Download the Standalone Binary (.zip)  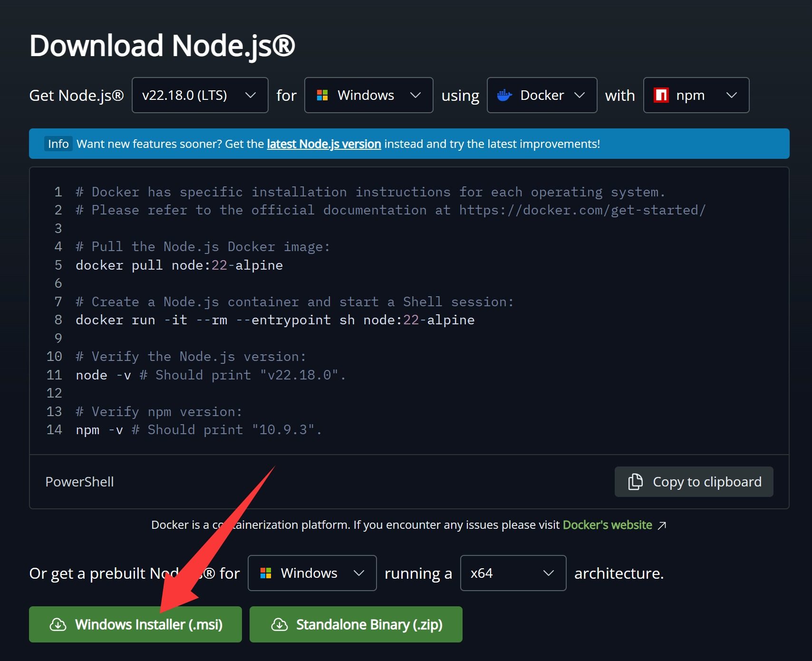click(x=356, y=624)
